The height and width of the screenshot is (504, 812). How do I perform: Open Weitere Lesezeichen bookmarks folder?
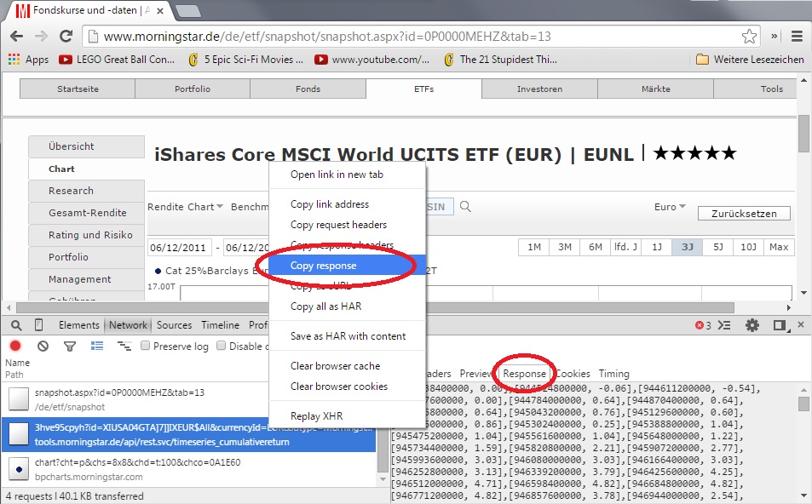point(750,60)
